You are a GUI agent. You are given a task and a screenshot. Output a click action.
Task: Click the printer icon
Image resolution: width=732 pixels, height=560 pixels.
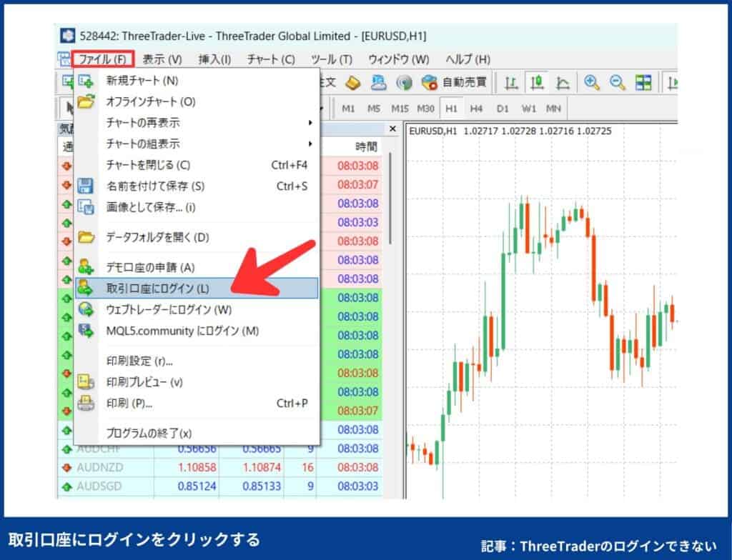coord(86,403)
